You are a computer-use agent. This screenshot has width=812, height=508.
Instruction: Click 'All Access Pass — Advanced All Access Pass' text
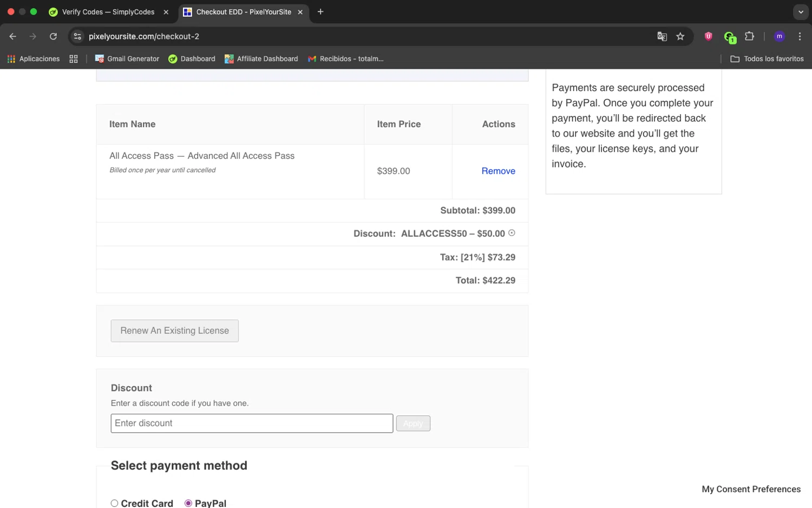point(202,156)
